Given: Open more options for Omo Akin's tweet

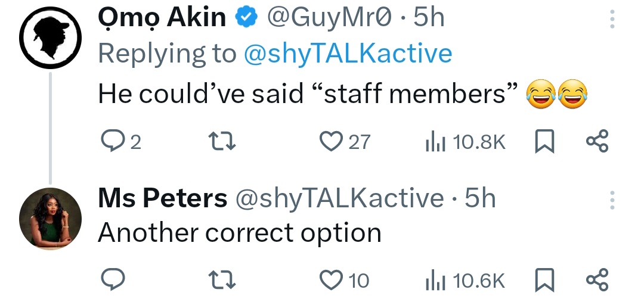Looking at the screenshot, I should [x=611, y=21].
